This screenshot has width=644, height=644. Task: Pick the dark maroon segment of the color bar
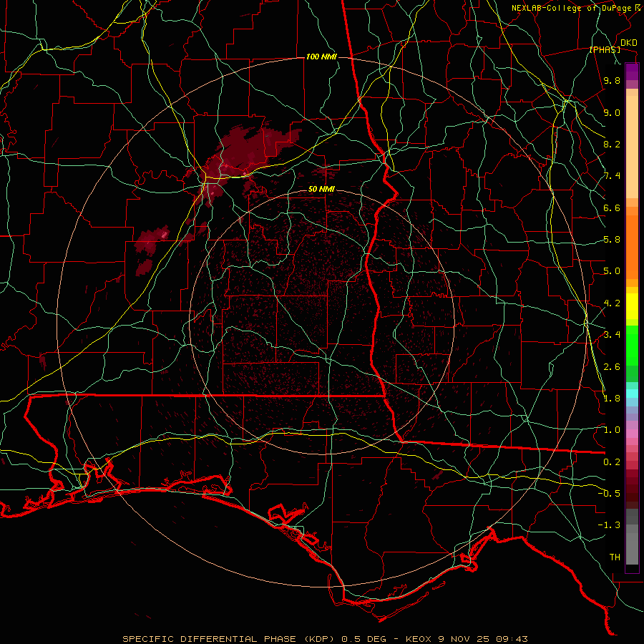[x=632, y=489]
